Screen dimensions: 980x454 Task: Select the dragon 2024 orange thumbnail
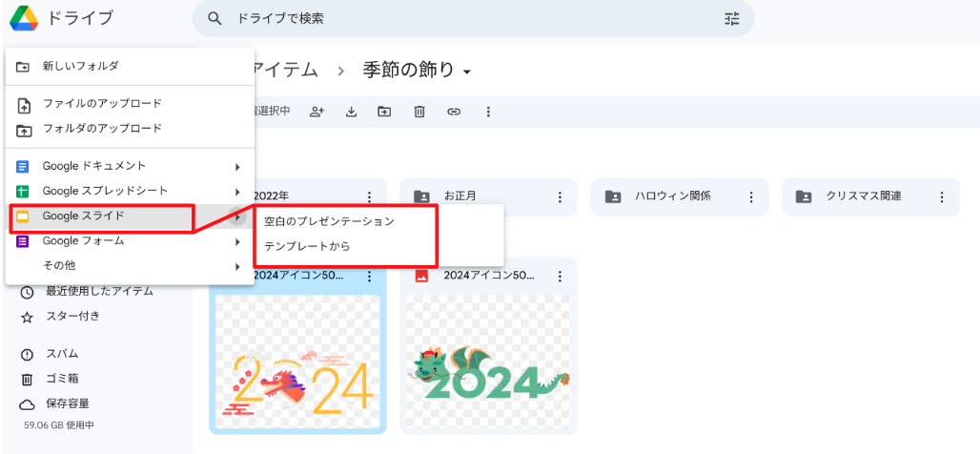tap(297, 361)
